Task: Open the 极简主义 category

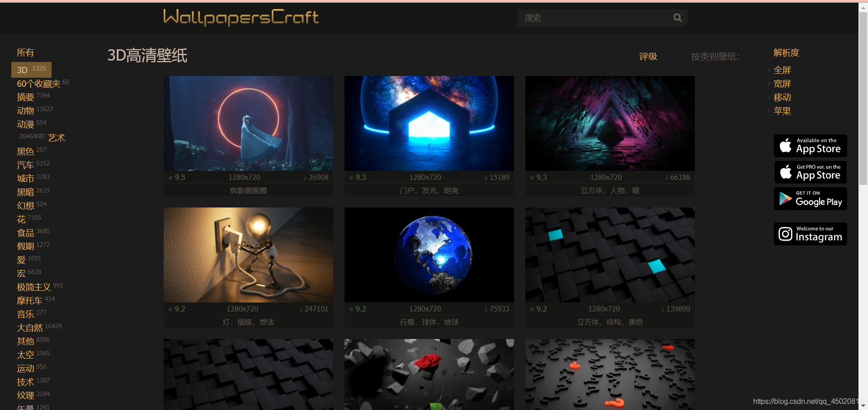Action: (x=34, y=287)
